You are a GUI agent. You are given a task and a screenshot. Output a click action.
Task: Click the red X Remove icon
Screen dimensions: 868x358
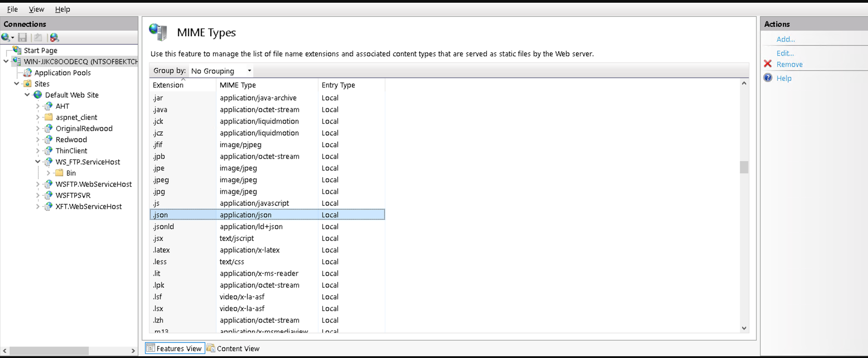point(768,64)
